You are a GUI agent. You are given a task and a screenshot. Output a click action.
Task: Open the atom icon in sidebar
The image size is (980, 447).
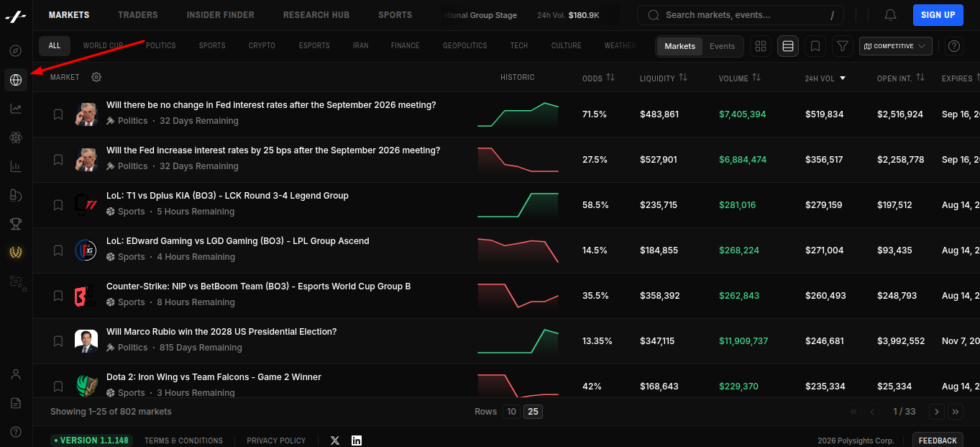coord(16,137)
